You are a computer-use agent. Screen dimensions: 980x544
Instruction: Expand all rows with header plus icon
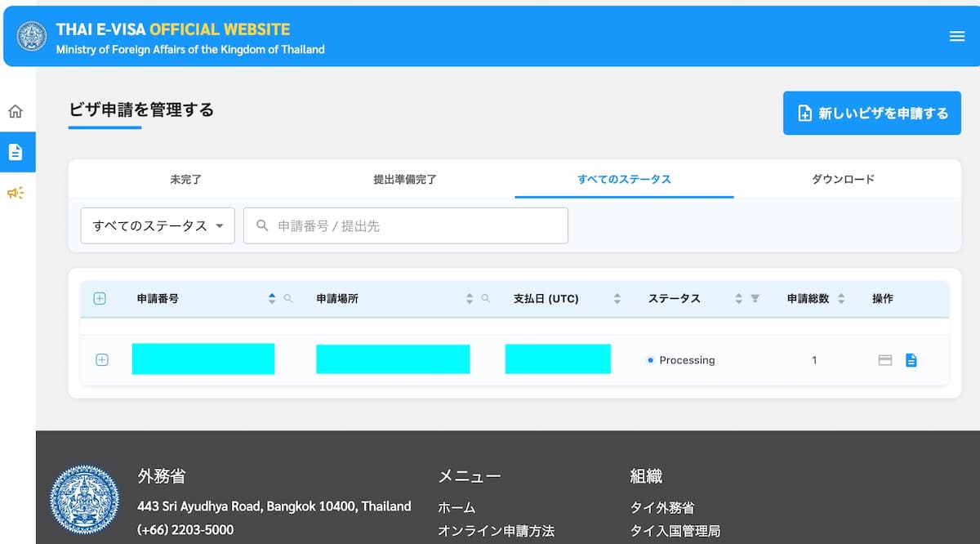tap(100, 299)
